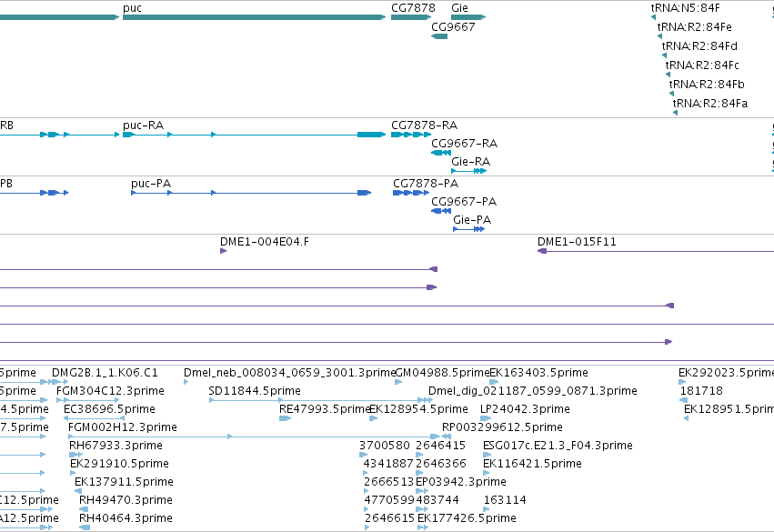Select the Gie-RA transcript label
Image resolution: width=774 pixels, height=532 pixels.
click(471, 162)
